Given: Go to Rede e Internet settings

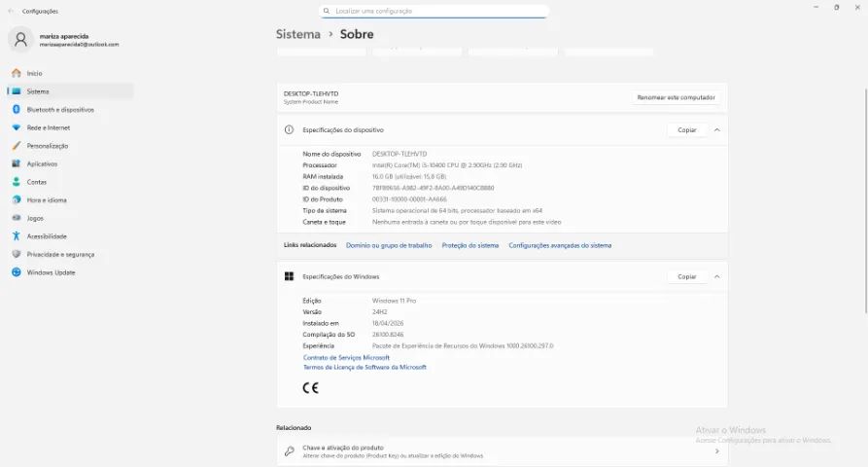Looking at the screenshot, I should (x=70, y=127).
